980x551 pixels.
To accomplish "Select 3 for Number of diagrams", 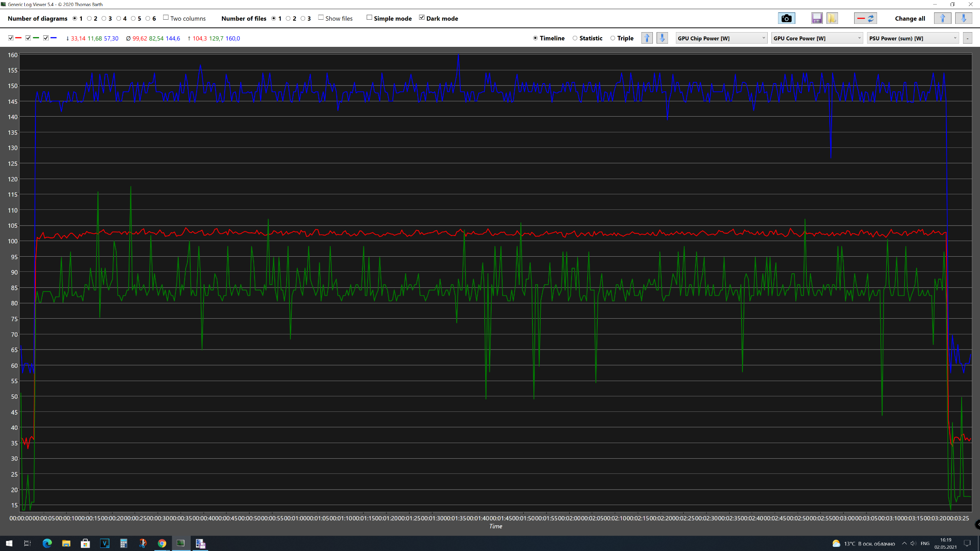I will (x=104, y=18).
